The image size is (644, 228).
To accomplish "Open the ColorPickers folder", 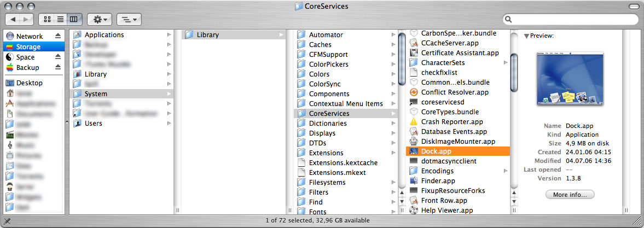I will point(346,65).
